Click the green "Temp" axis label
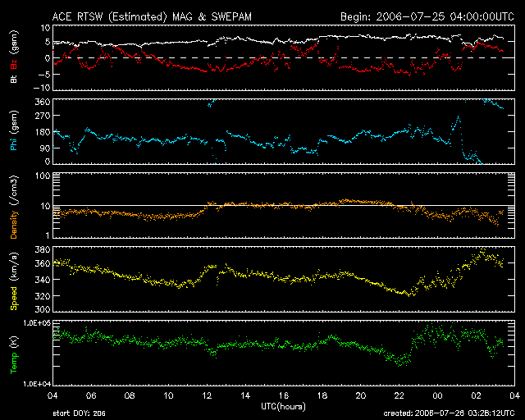Image resolution: width=525 pixels, height=420 pixels. pos(14,363)
